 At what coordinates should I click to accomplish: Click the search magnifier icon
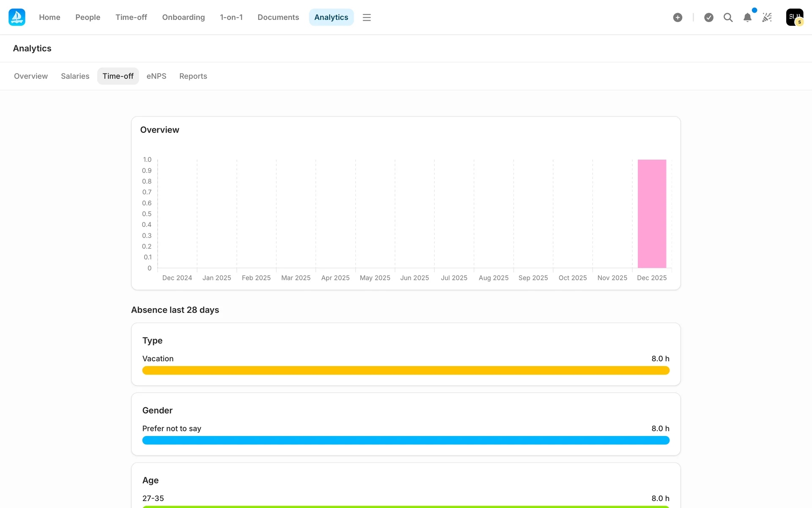728,17
